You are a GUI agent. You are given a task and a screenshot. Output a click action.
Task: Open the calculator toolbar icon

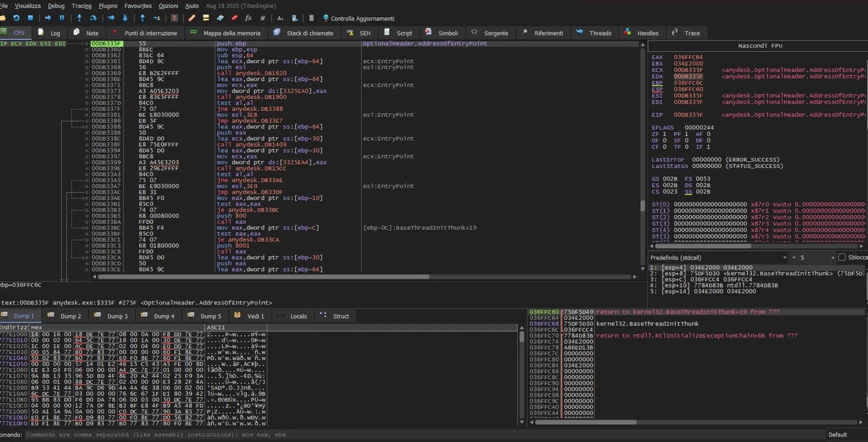pyautogui.click(x=311, y=18)
